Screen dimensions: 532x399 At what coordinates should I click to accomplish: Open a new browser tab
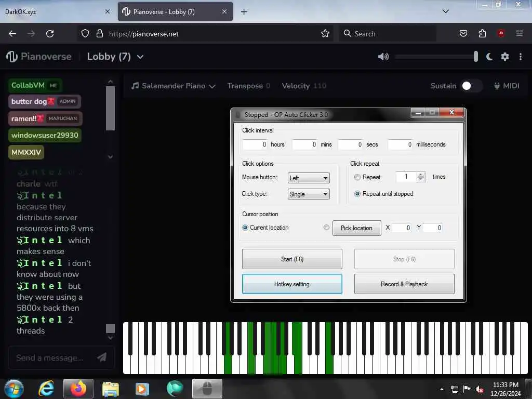(x=244, y=12)
